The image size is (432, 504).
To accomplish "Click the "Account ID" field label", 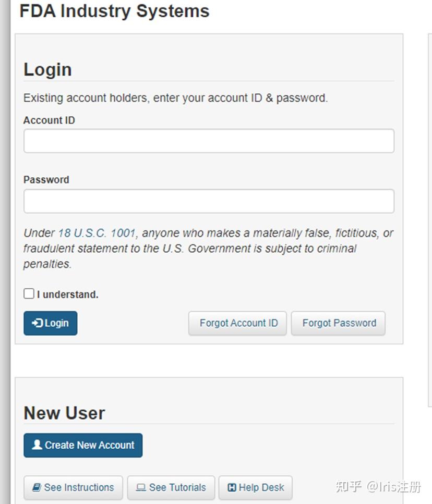I will [49, 120].
